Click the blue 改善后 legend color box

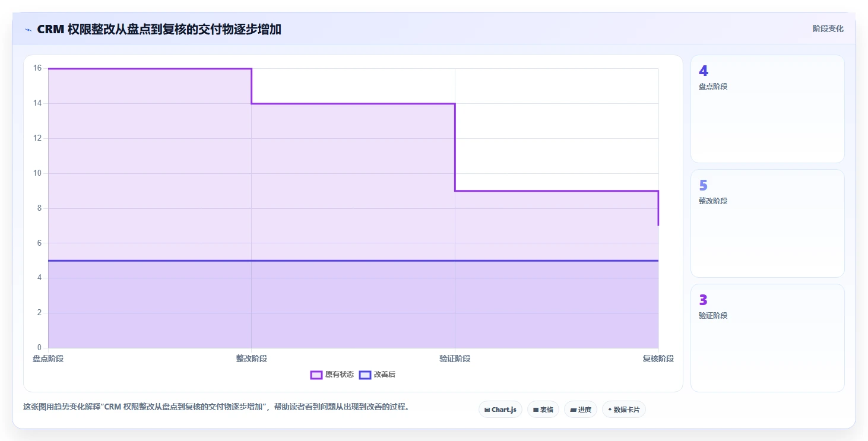click(365, 375)
